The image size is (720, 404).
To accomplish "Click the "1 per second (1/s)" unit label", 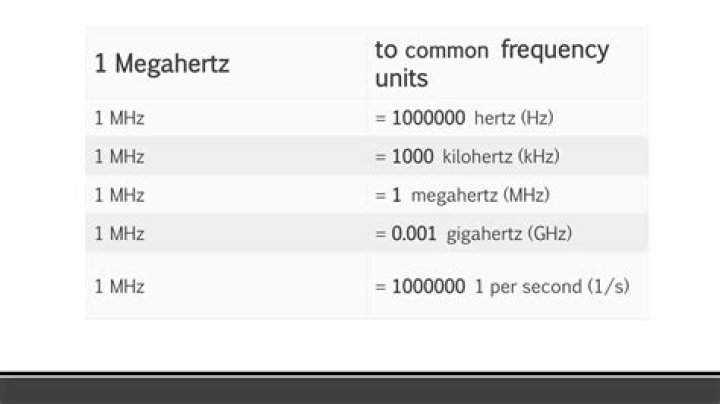I will pyautogui.click(x=552, y=286).
